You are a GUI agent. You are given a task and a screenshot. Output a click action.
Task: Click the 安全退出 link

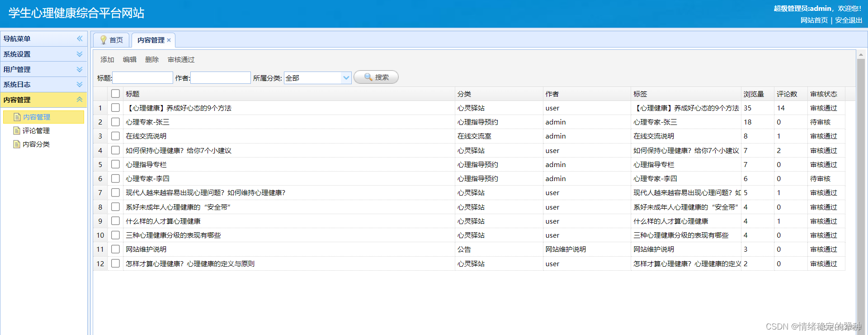click(849, 20)
